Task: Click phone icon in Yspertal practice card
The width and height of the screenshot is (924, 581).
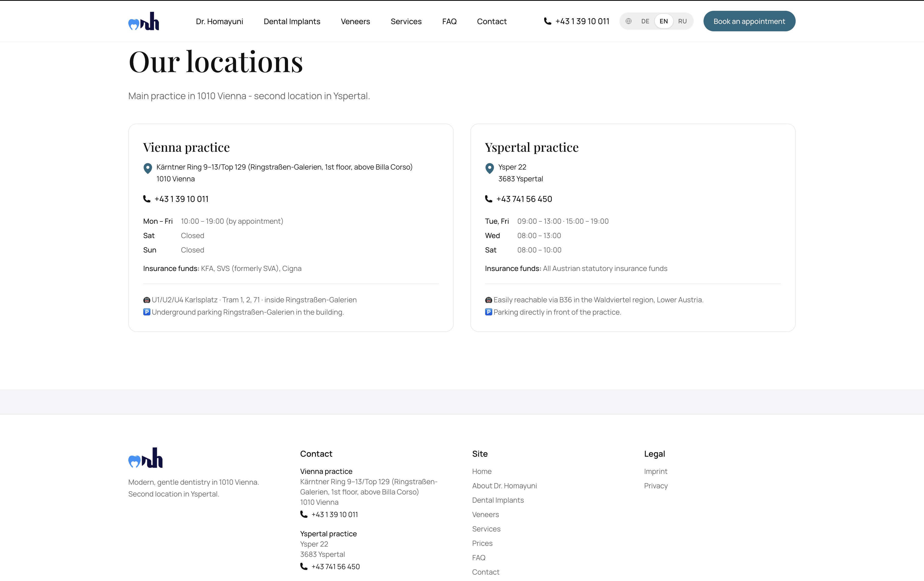Action: [488, 199]
